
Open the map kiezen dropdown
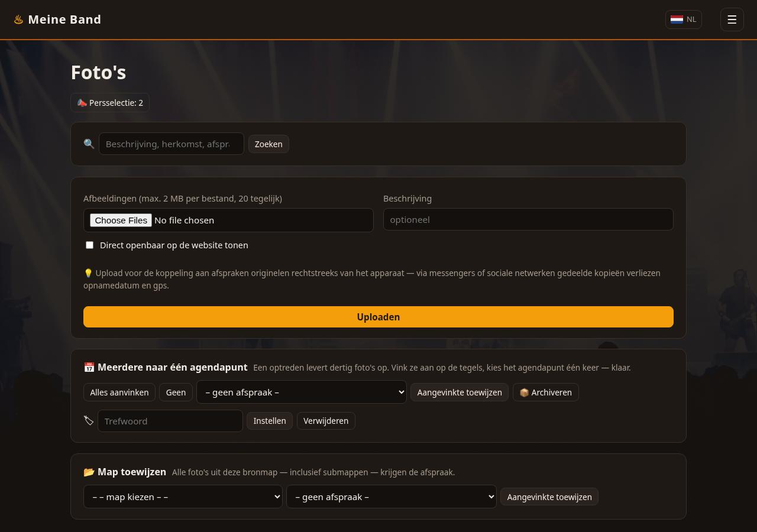click(x=183, y=497)
